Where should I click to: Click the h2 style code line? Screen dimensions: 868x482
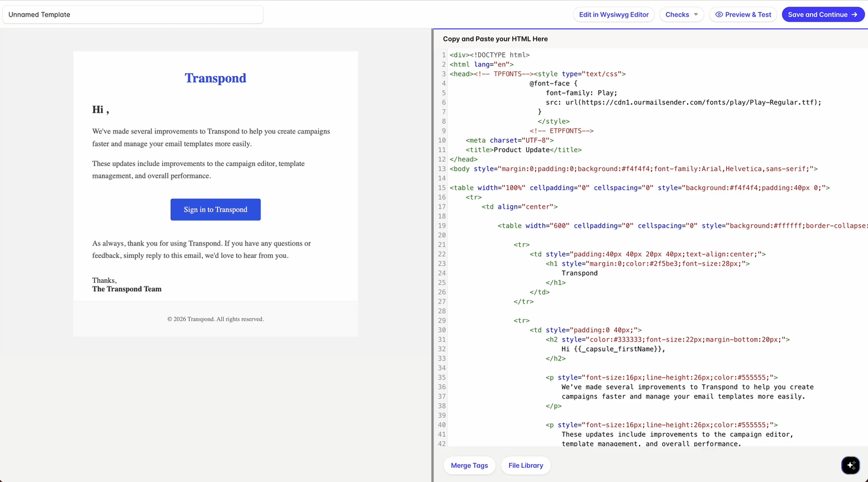(667, 340)
